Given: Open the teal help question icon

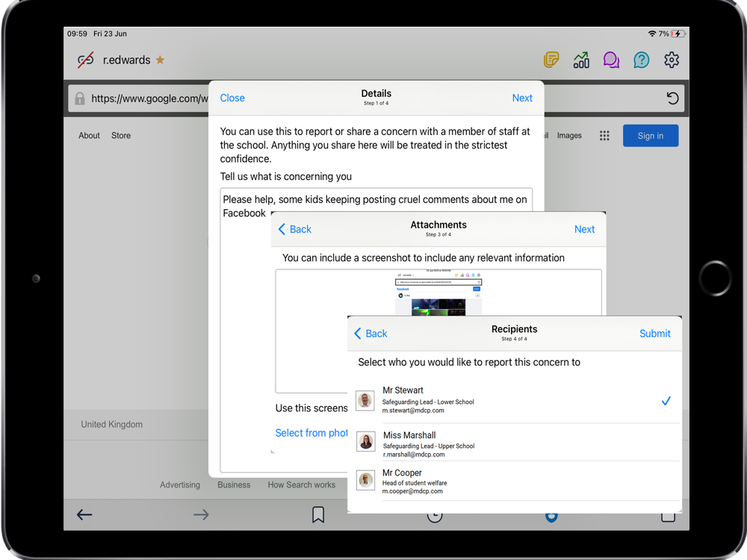Looking at the screenshot, I should (x=641, y=60).
